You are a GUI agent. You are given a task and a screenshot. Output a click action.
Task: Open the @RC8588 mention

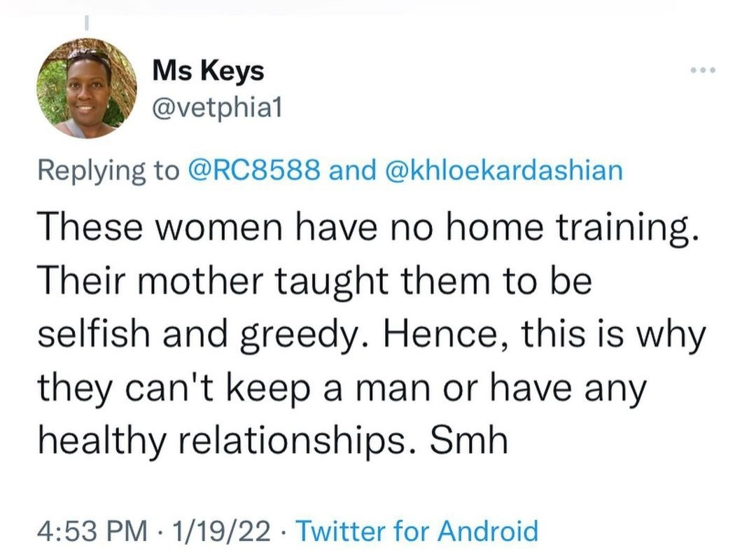coord(255,170)
